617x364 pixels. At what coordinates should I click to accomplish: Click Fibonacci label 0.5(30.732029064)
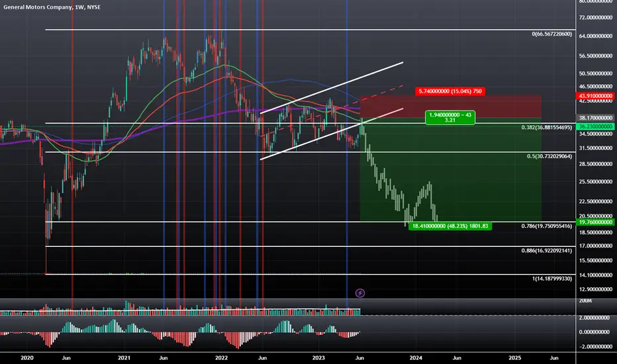pyautogui.click(x=549, y=156)
